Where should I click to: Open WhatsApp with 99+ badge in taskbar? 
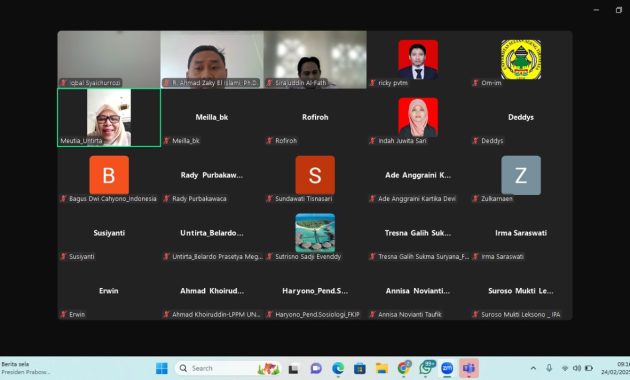426,368
